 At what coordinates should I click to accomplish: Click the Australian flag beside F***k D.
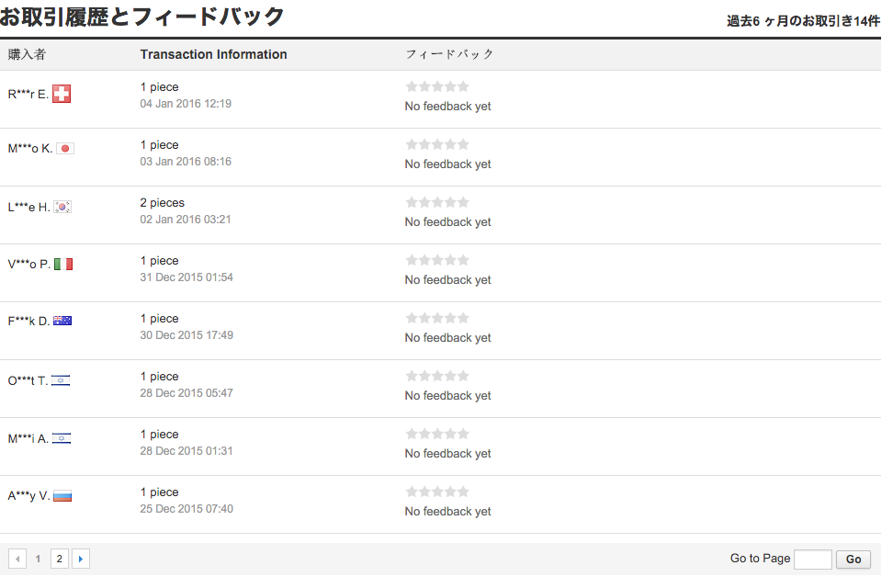click(x=62, y=322)
